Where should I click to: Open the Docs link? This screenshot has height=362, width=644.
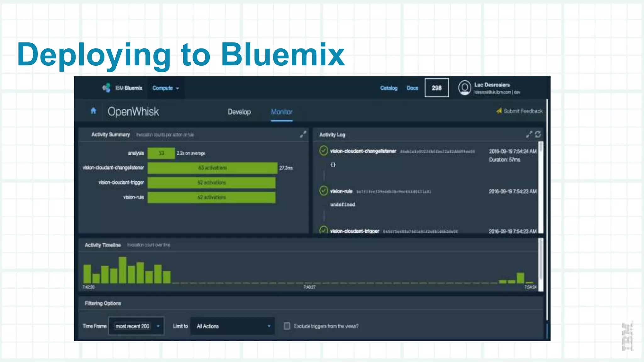click(412, 88)
